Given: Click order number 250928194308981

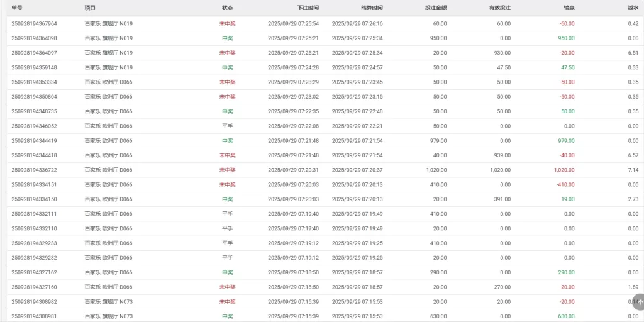Looking at the screenshot, I should pos(34,316).
